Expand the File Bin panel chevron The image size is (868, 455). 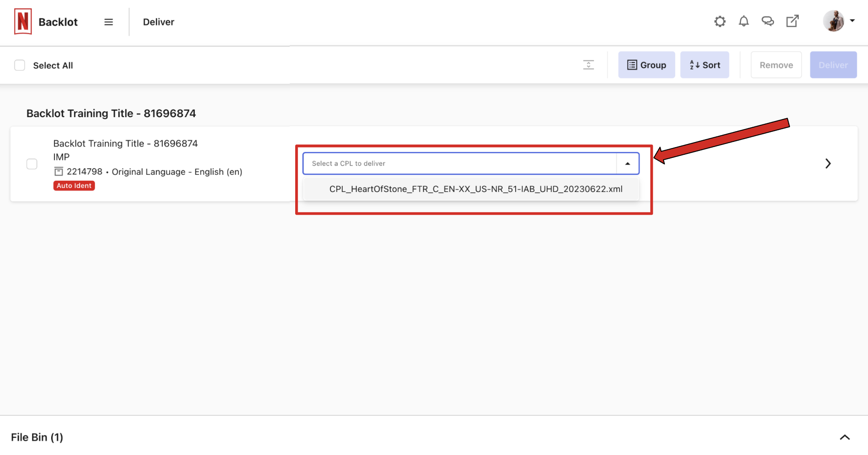coord(845,437)
